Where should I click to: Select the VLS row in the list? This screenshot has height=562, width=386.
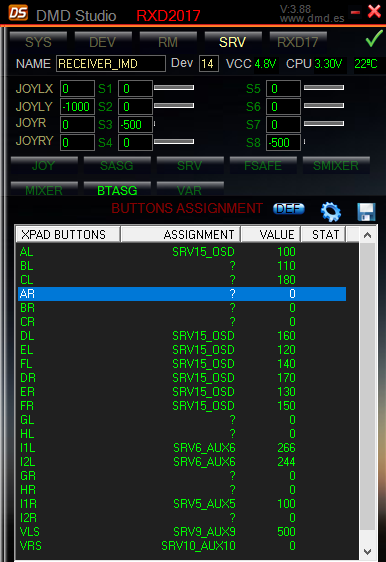tap(182, 532)
